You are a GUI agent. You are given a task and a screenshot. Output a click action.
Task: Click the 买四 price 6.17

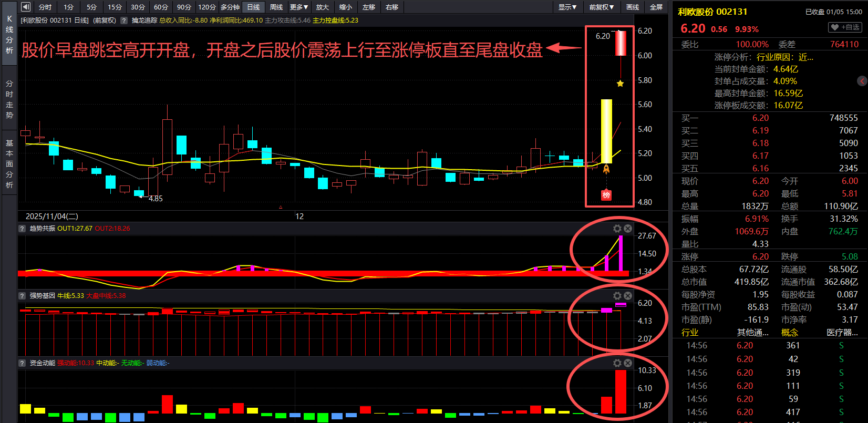tap(760, 156)
